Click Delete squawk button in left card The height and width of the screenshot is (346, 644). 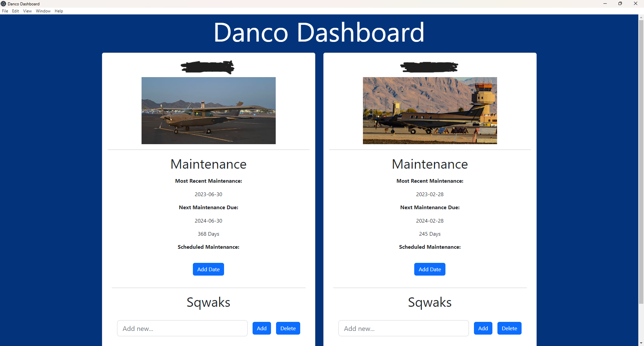[288, 328]
